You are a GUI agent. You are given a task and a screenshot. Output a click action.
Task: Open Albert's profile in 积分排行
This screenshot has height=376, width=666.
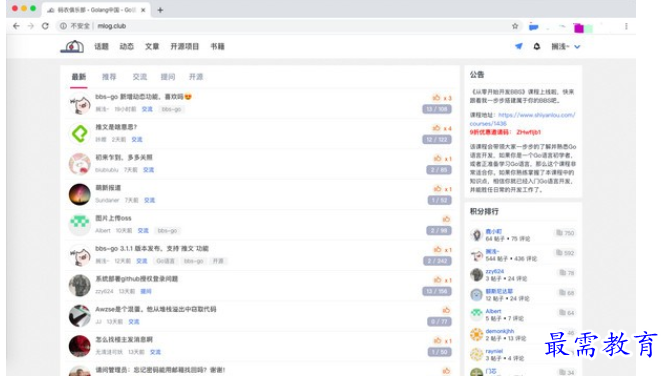click(x=493, y=311)
